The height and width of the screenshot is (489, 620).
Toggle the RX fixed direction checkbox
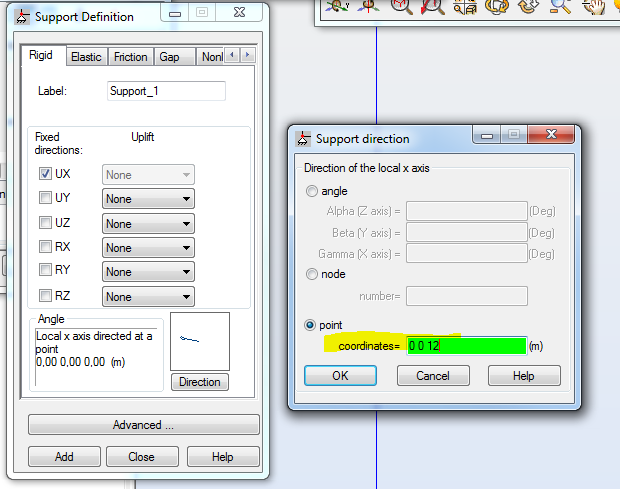[x=45, y=247]
